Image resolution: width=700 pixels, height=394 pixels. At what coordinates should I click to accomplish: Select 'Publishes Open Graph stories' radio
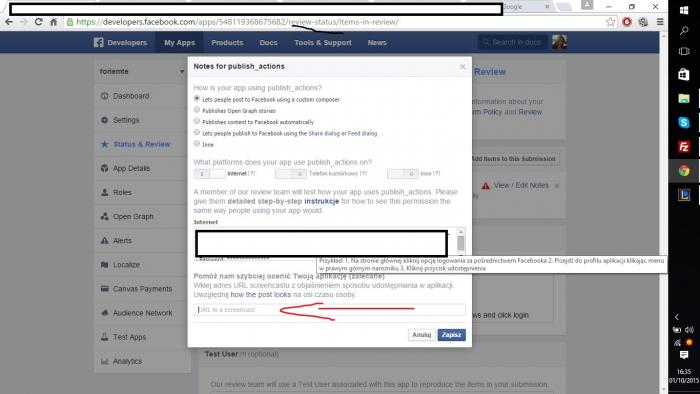197,109
